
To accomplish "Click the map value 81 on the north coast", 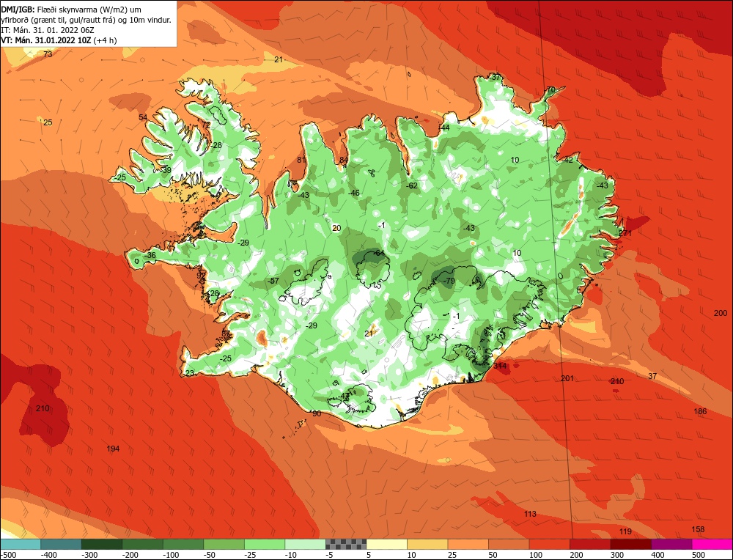I will tap(301, 160).
